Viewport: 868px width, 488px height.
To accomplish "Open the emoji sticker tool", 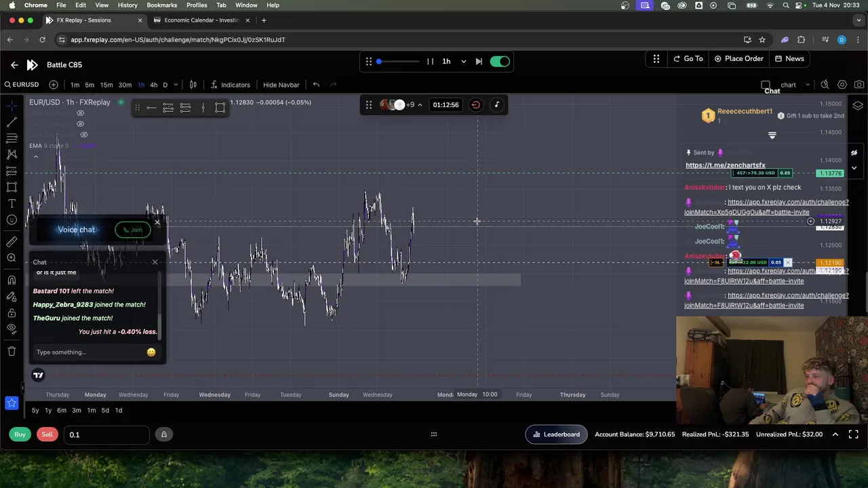I will point(12,220).
